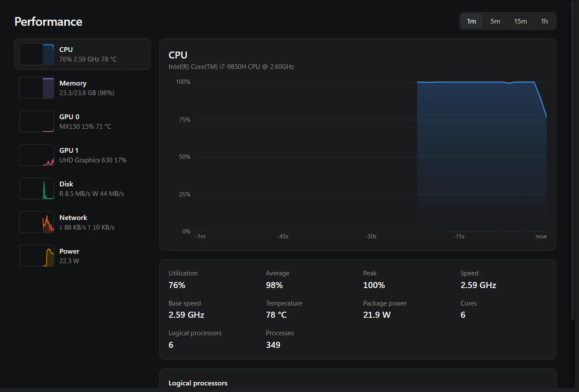Image resolution: width=579 pixels, height=392 pixels.
Task: View the Power usage panel
Action: (x=82, y=256)
